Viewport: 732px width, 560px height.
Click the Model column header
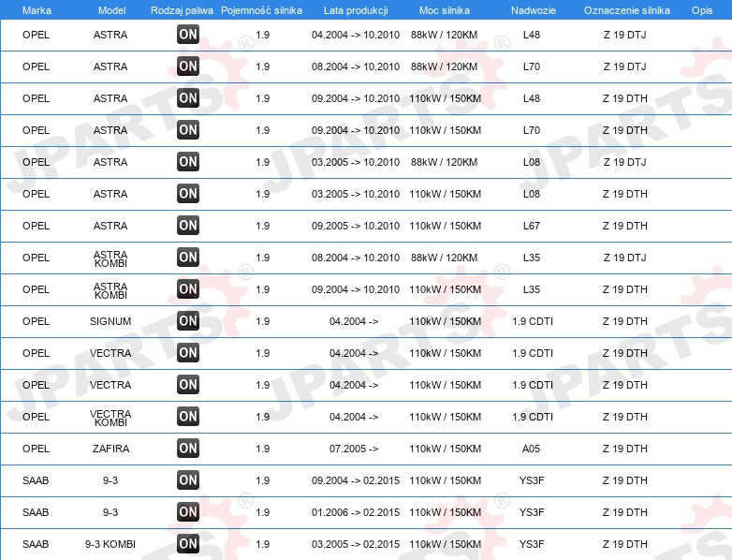point(111,10)
